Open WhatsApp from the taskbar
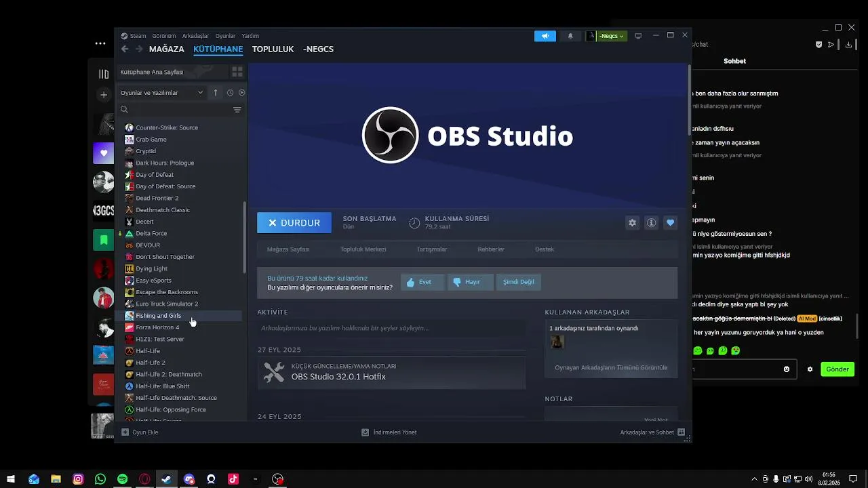Viewport: 868px width, 488px height. pos(100,479)
